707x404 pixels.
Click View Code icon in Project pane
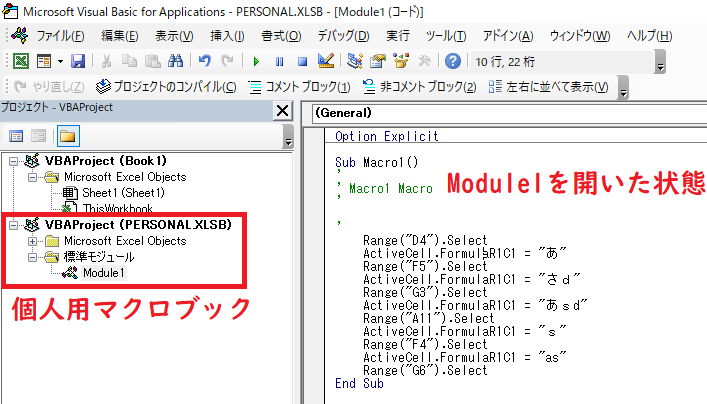pyautogui.click(x=16, y=136)
